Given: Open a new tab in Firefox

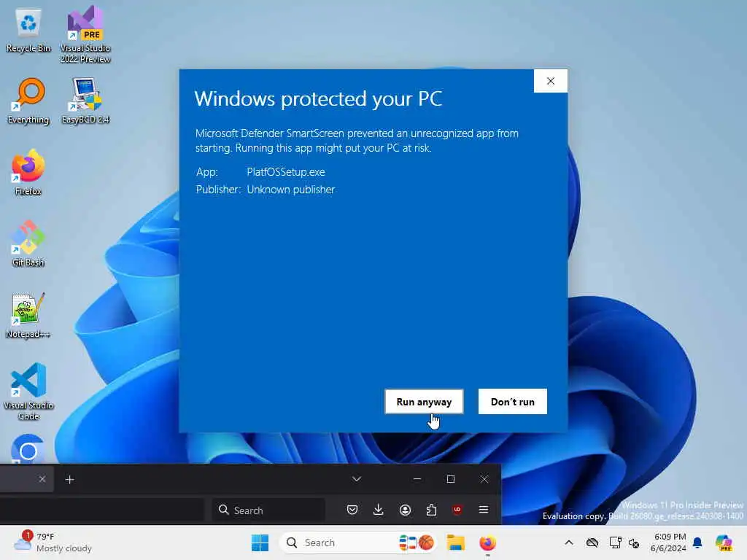Looking at the screenshot, I should tap(69, 480).
